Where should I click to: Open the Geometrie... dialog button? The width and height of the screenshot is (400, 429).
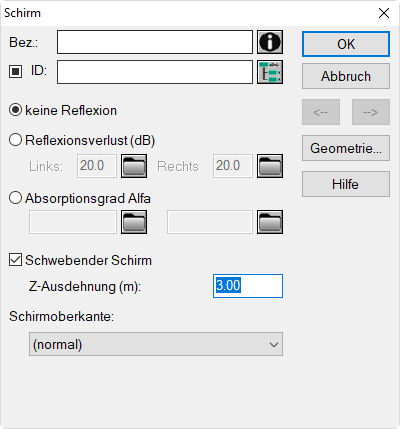coord(346,148)
